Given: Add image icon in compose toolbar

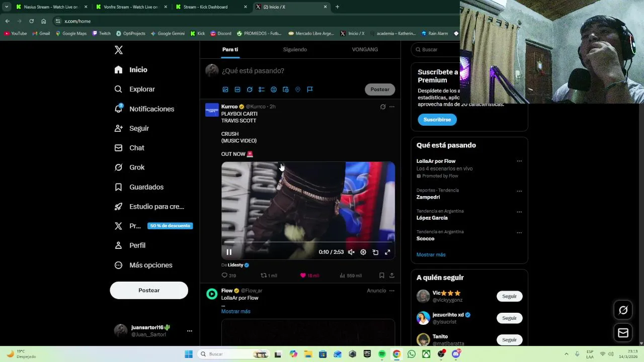Looking at the screenshot, I should (225, 89).
